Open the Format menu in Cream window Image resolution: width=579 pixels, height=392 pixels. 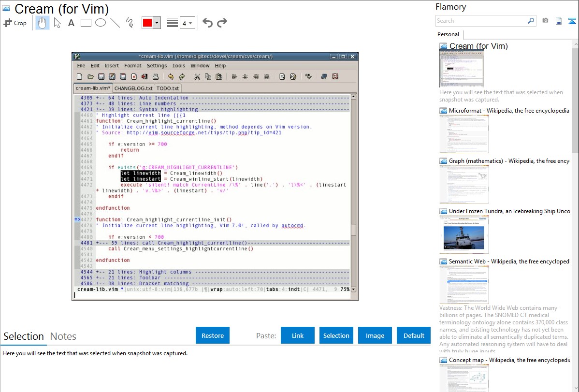(133, 66)
